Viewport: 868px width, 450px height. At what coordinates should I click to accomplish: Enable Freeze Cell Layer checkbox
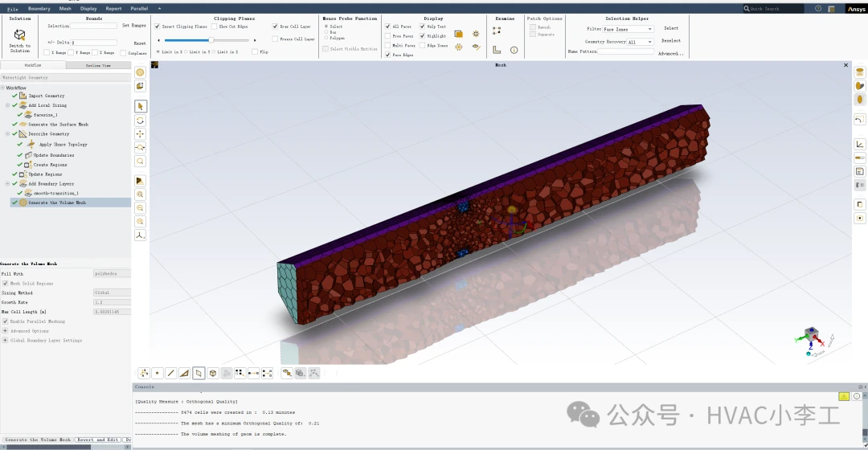275,39
